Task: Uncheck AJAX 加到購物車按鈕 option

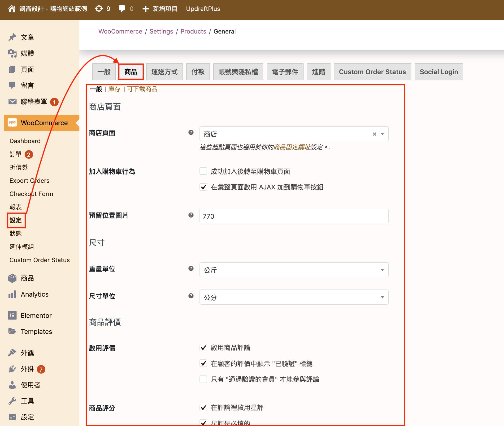Action: tap(203, 187)
